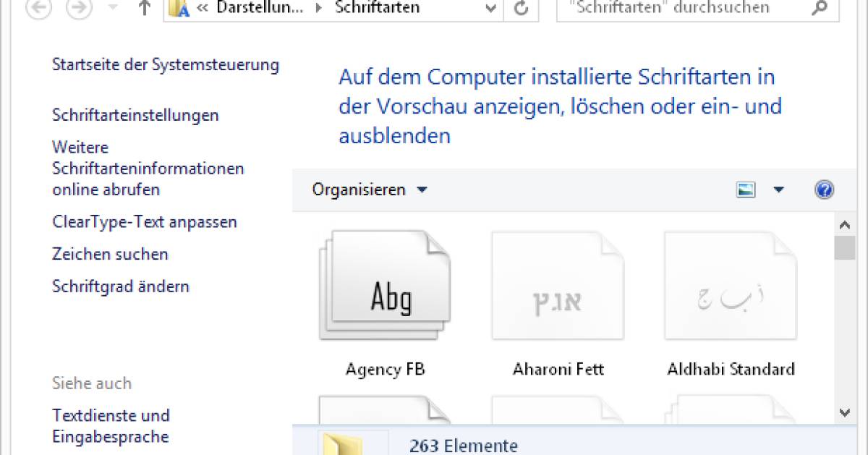The width and height of the screenshot is (868, 455).
Task: Open ClearType-Text anpassen
Action: pyautogui.click(x=145, y=222)
